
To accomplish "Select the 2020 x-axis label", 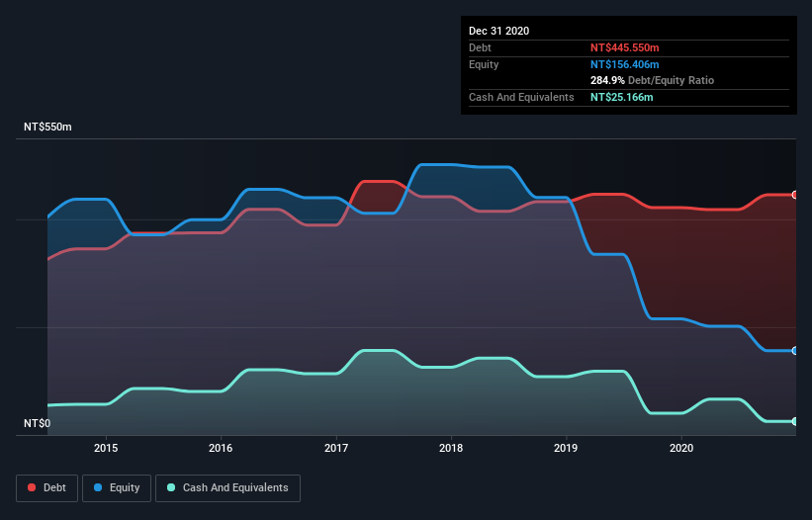I will tap(681, 448).
